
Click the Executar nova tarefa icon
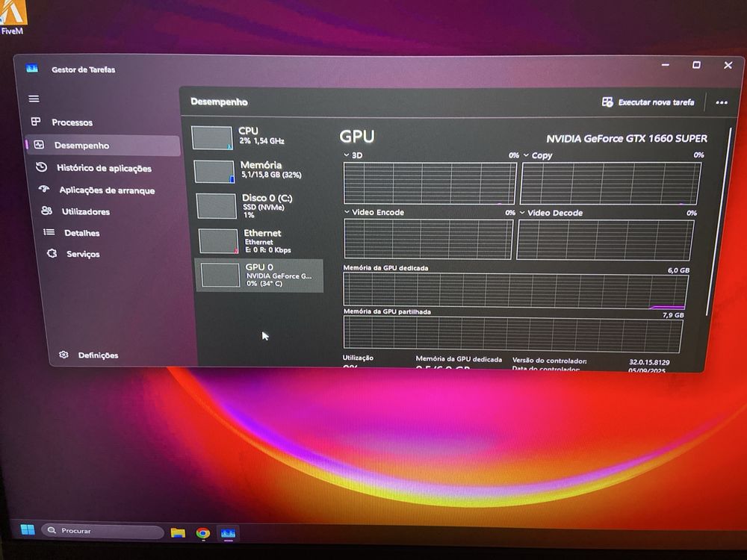pos(607,102)
